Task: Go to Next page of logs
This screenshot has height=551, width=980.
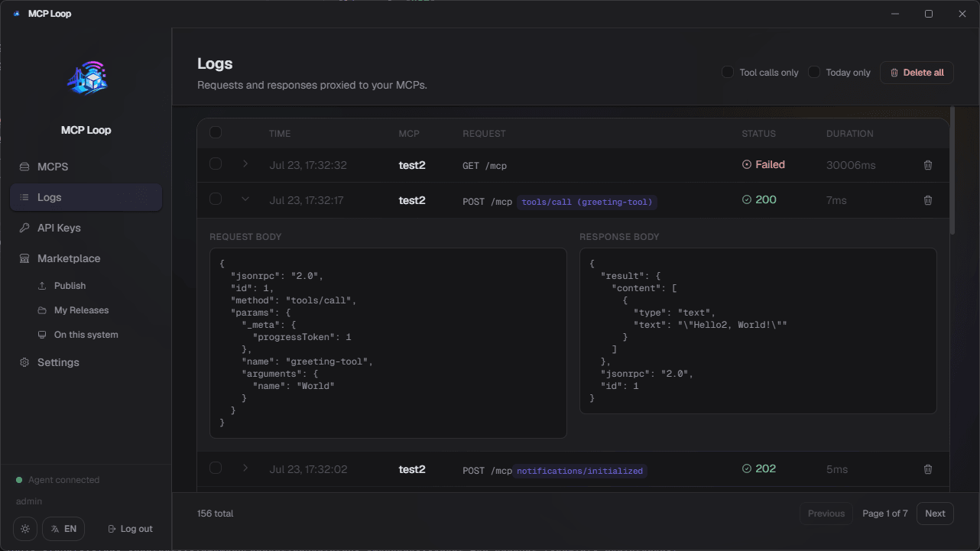Action: (935, 514)
